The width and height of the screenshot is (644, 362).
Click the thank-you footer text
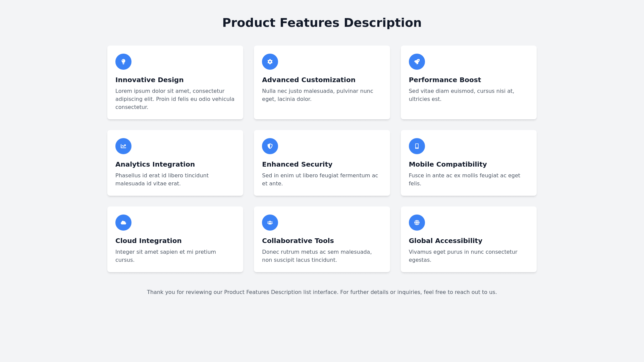point(322,292)
